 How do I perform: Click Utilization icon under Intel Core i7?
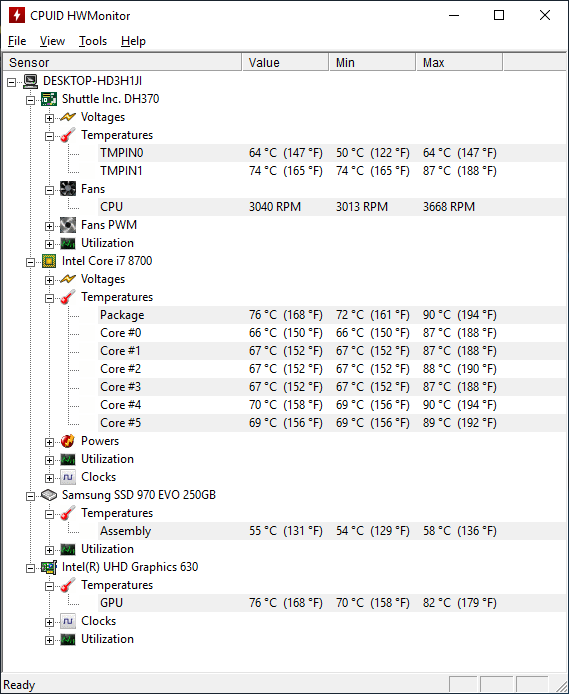pyautogui.click(x=68, y=459)
